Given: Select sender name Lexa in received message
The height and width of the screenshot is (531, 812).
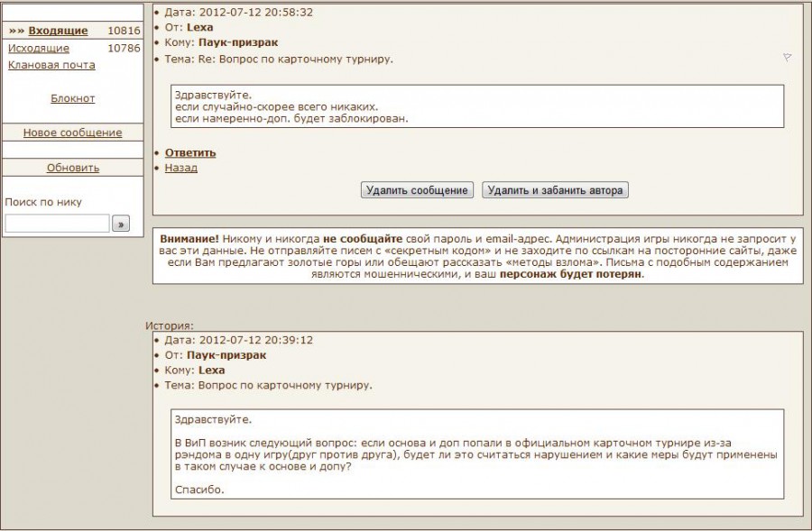Looking at the screenshot, I should (200, 27).
